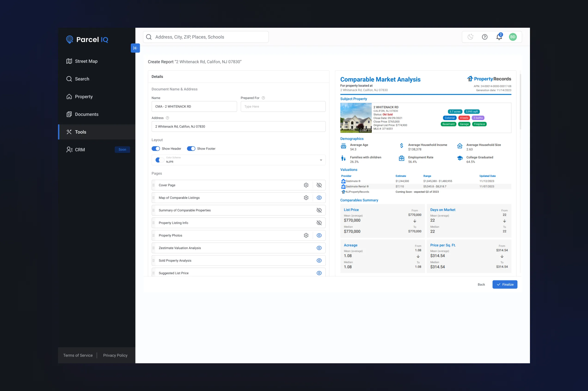This screenshot has width=588, height=391.
Task: Expand the Color Scheme NJPR dropdown
Action: (x=321, y=160)
